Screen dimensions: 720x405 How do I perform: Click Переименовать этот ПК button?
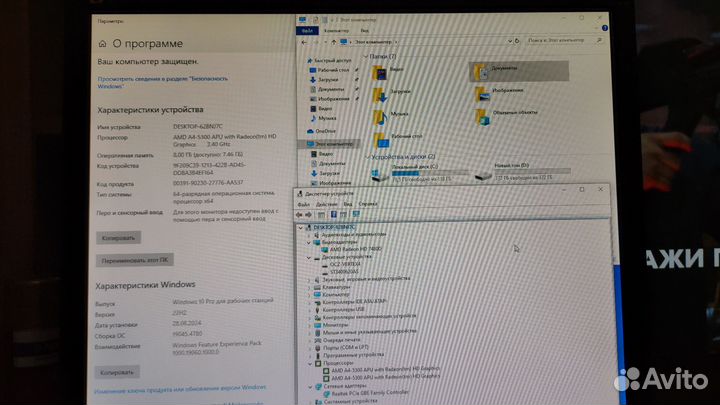point(135,260)
